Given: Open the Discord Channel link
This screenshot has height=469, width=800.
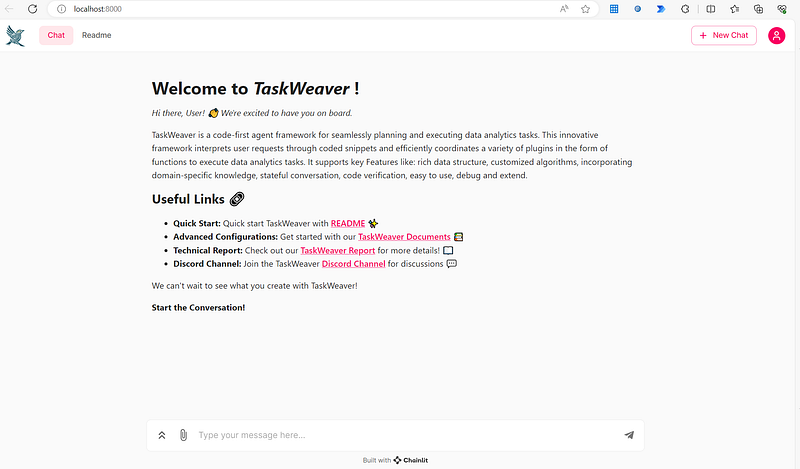Looking at the screenshot, I should click(x=354, y=264).
